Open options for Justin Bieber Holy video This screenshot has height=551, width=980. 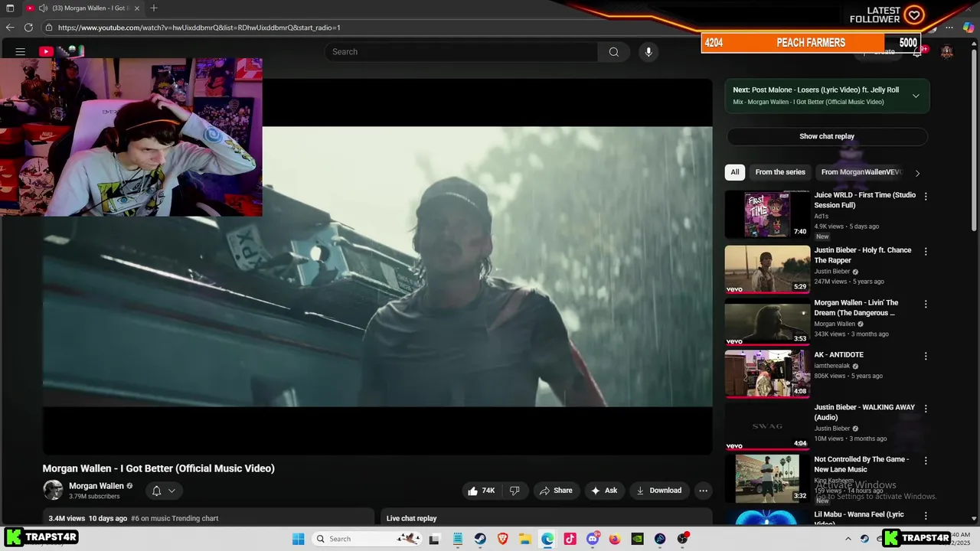point(926,252)
